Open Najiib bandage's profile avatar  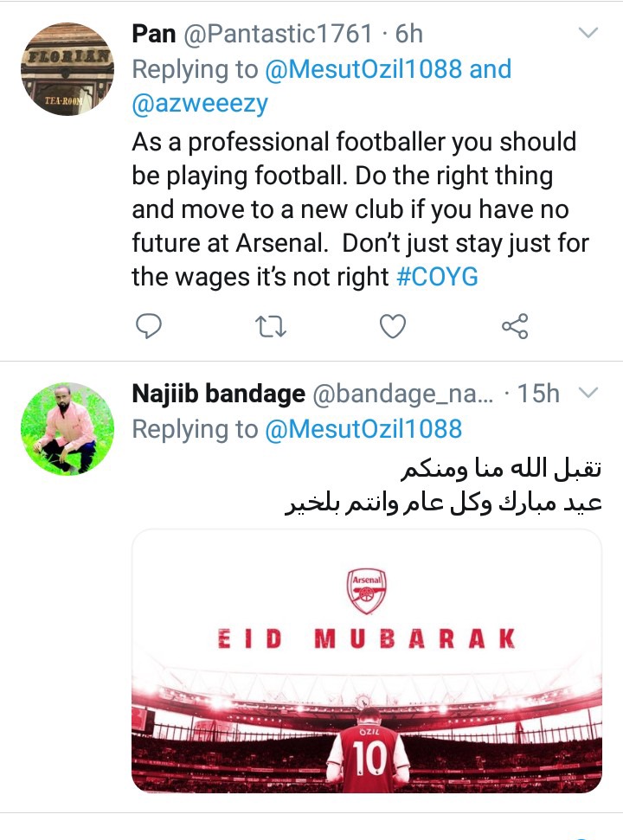pos(67,429)
